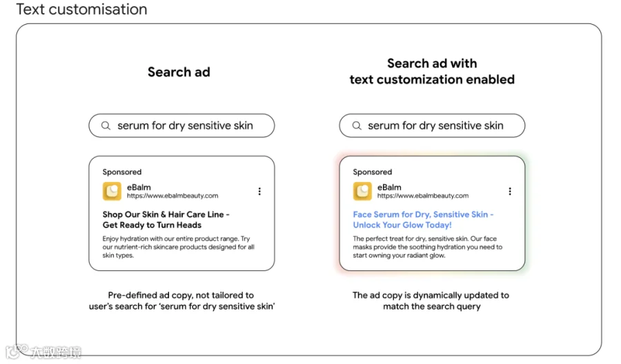
Task: Click the ebalmbeauty.com URL in right ad
Action: tap(422, 196)
